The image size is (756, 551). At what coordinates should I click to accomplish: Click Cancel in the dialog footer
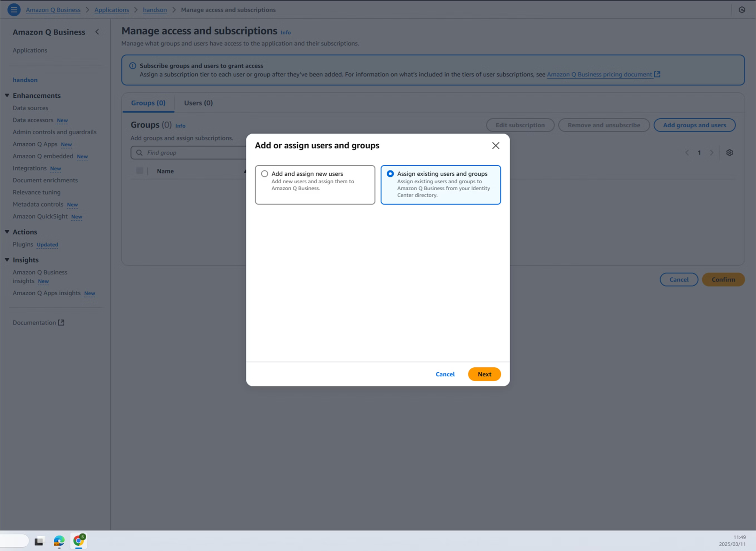pos(445,374)
